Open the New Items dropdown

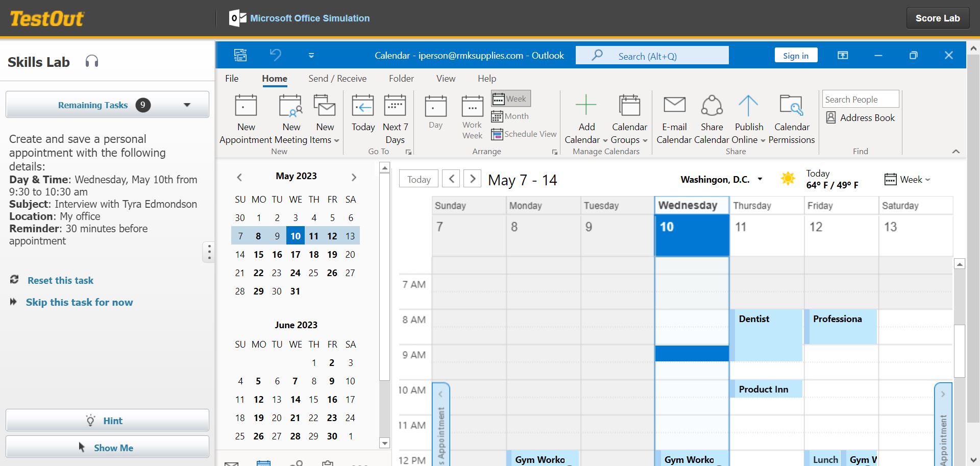pyautogui.click(x=325, y=117)
